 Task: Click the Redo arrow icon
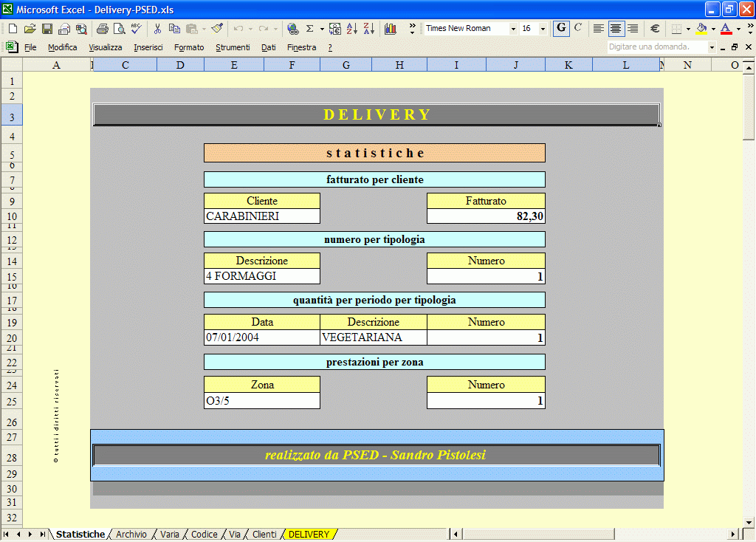(264, 29)
